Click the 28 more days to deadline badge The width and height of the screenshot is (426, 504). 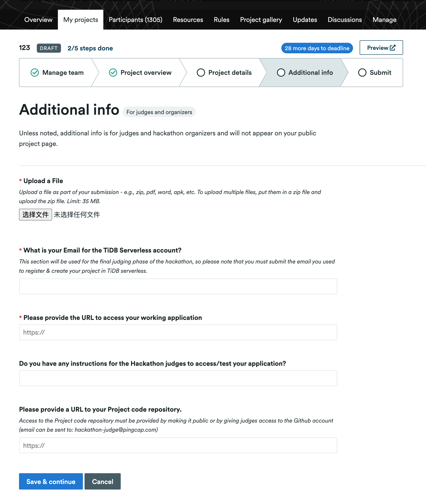pos(317,48)
